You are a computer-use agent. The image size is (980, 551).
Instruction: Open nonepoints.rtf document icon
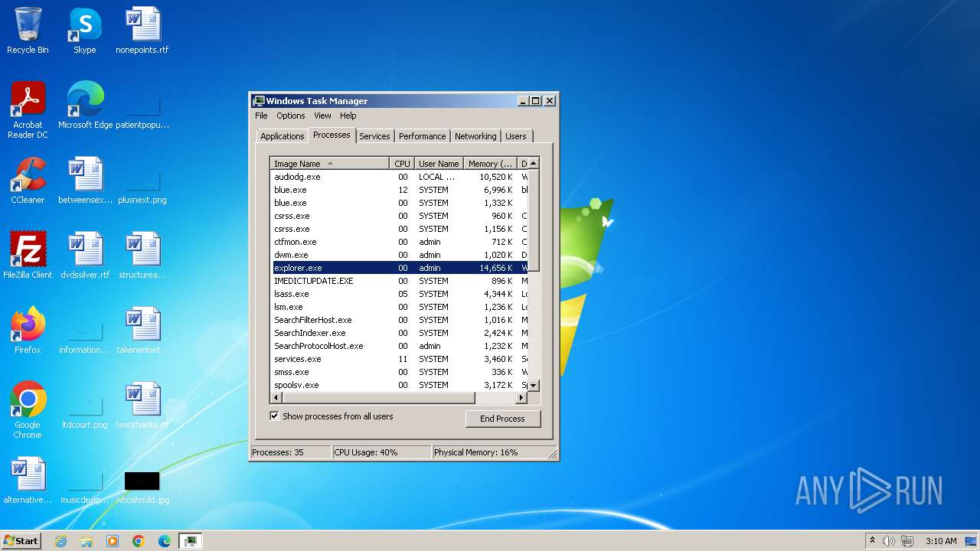(142, 31)
